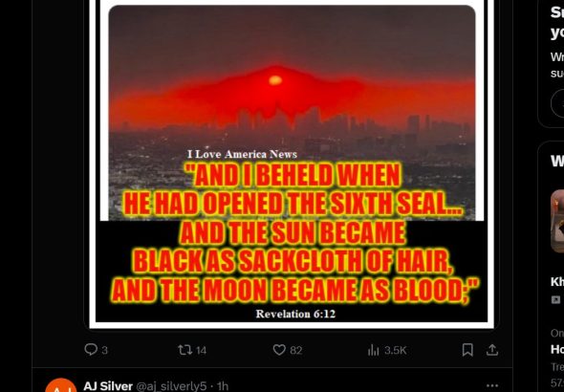Open the view analytics bar-chart icon

point(374,350)
